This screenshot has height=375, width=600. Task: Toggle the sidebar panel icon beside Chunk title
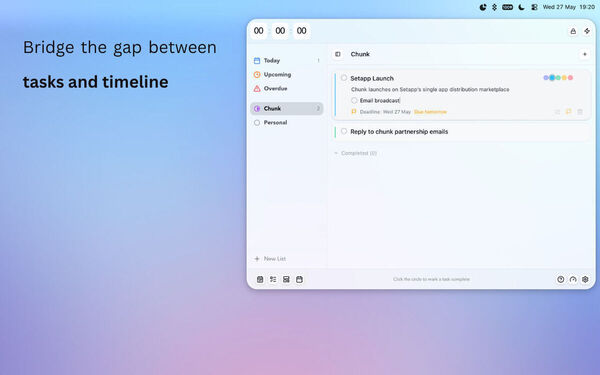[x=338, y=54]
